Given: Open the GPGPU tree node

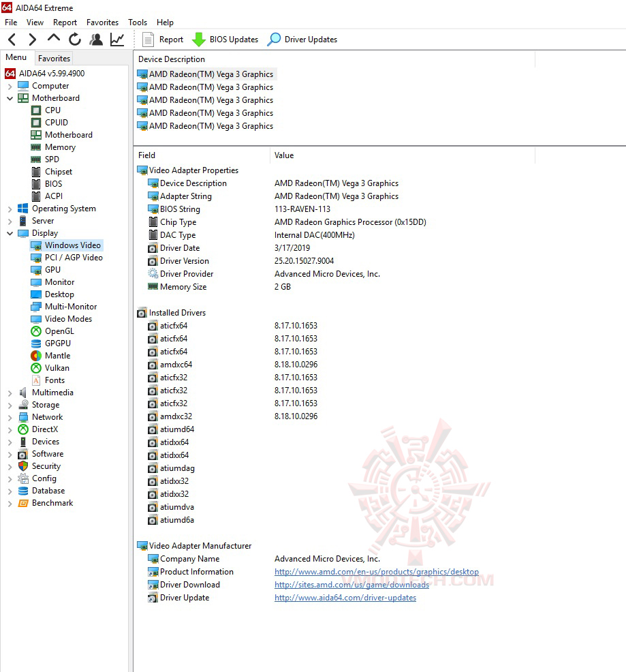Looking at the screenshot, I should click(x=51, y=343).
